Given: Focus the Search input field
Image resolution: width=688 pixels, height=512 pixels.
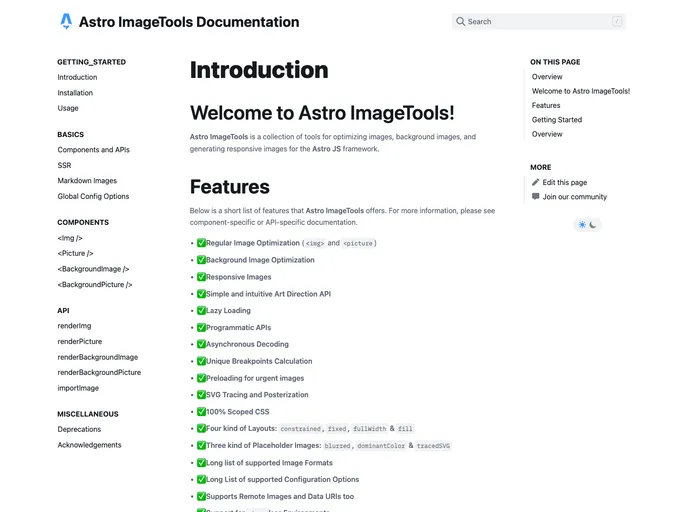Looking at the screenshot, I should [539, 21].
